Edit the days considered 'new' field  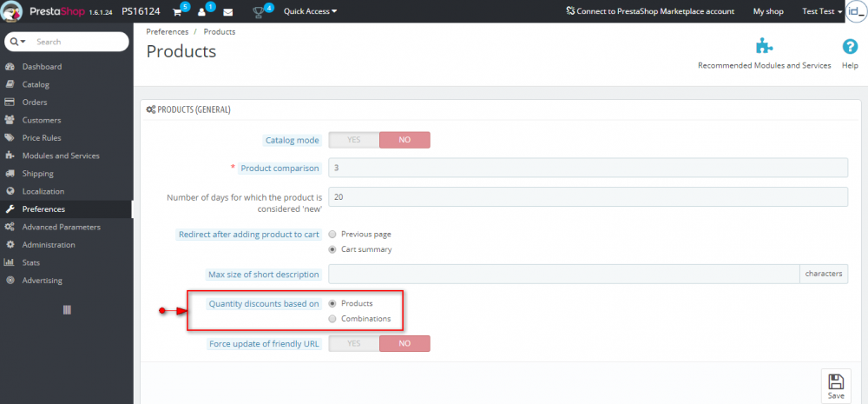coord(588,196)
